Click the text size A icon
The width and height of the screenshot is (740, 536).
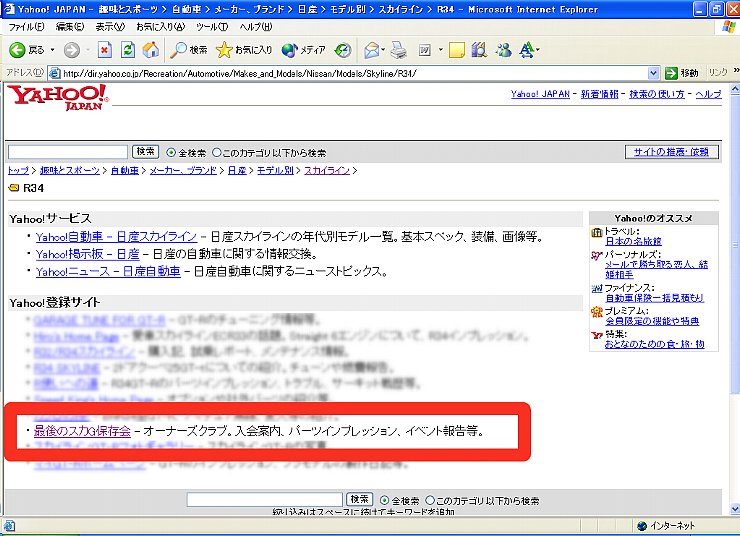527,50
